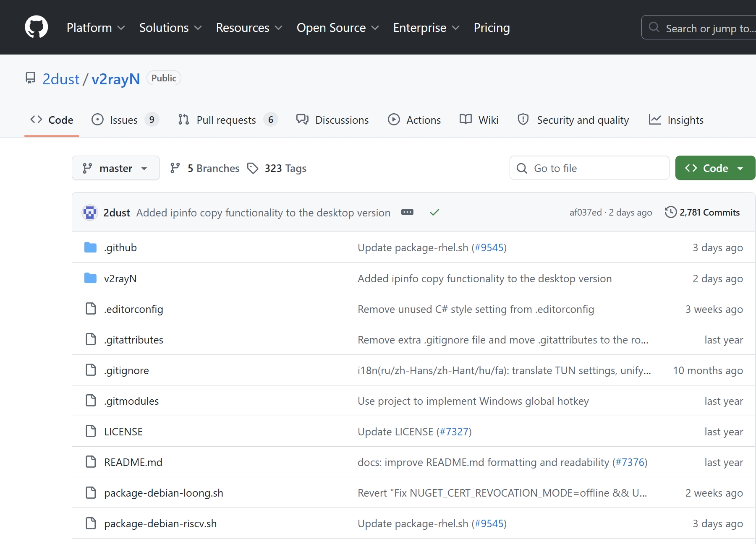Click the file icon for LICENSE
The width and height of the screenshot is (756, 544).
point(91,431)
